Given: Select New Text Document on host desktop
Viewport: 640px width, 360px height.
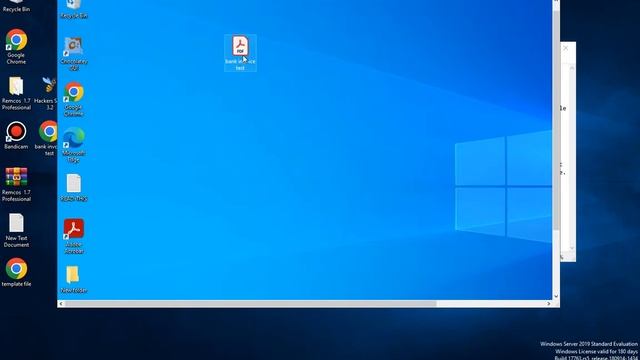Looking at the screenshot, I should tap(16, 230).
